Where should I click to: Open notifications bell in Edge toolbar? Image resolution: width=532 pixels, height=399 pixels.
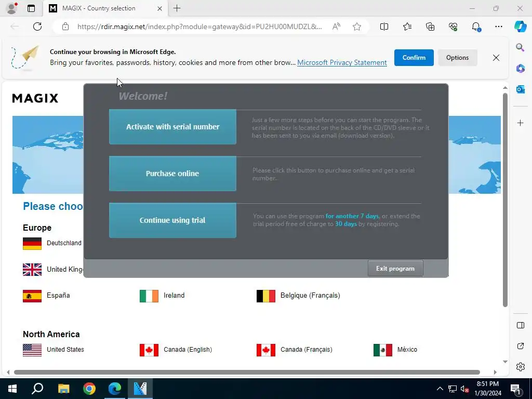pos(476,26)
